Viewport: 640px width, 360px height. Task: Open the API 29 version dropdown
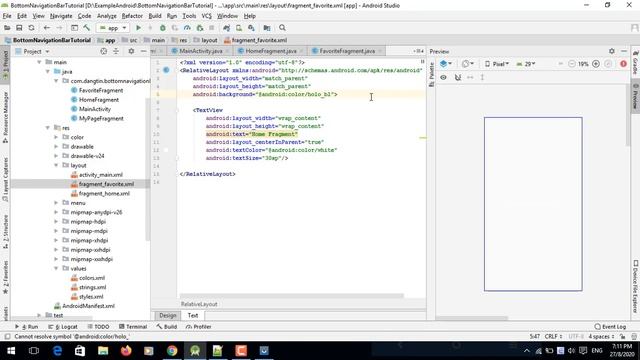[526, 64]
